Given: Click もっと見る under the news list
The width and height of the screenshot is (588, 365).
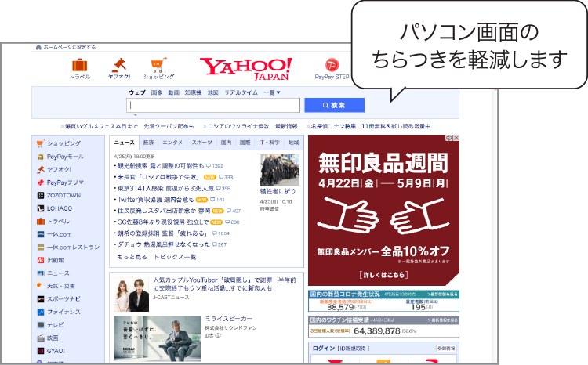Looking at the screenshot, I should click(x=132, y=257).
